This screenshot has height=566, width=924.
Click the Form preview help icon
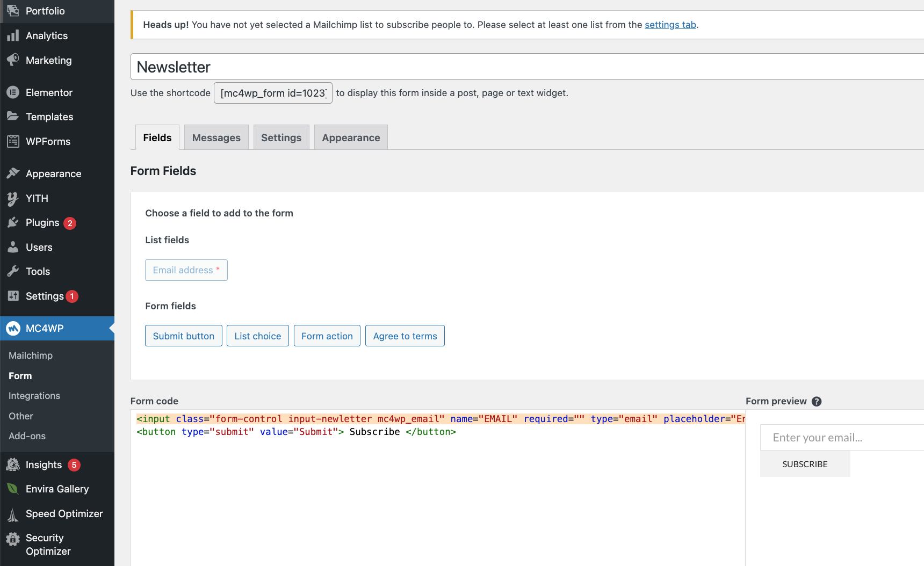[x=817, y=401]
